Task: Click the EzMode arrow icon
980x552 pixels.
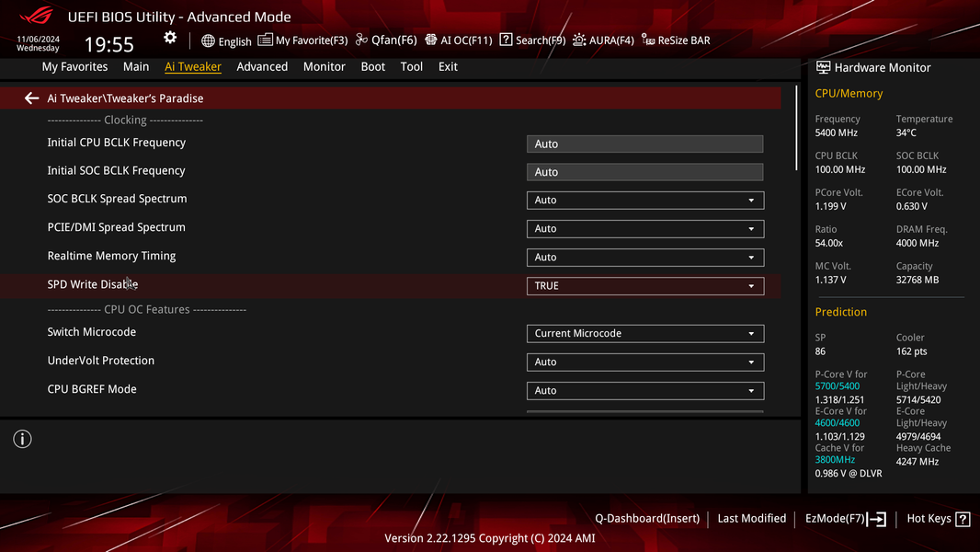Action: (876, 519)
